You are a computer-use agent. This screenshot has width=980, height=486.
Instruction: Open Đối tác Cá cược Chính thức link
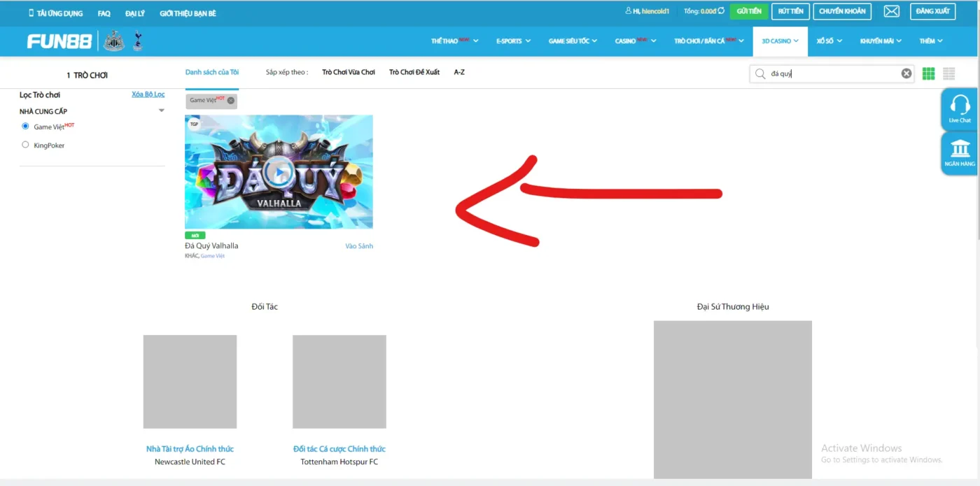point(339,449)
